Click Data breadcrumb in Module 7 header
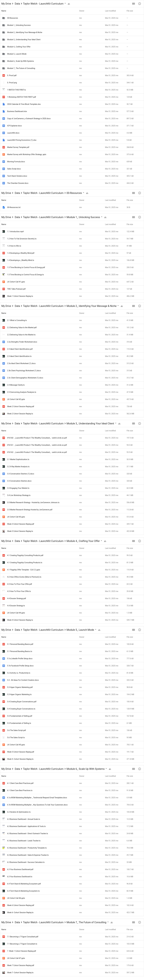Image resolution: width=144 pixels, height=980 pixels. [17, 922]
